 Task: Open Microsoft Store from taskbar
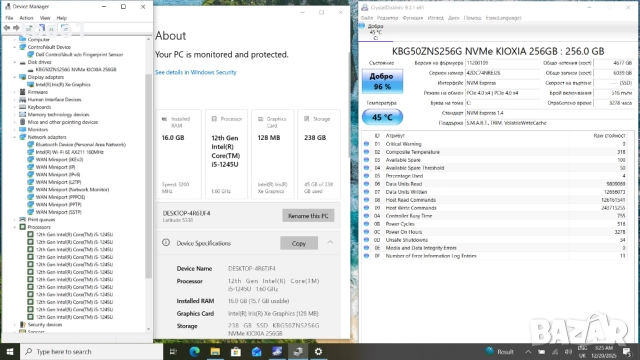coord(236,351)
